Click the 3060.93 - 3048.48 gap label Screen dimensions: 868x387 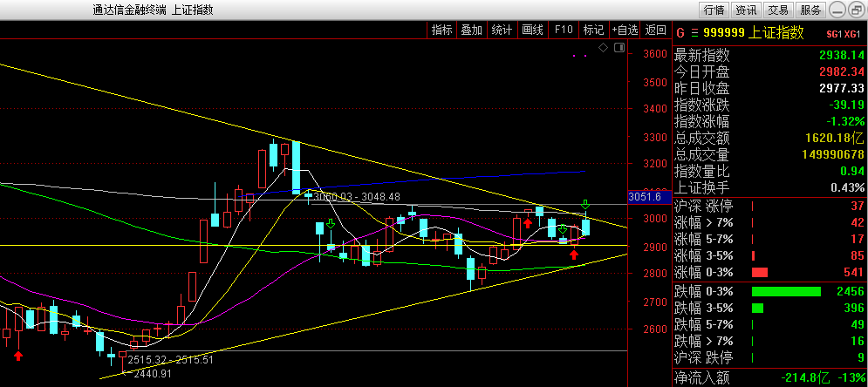[357, 196]
